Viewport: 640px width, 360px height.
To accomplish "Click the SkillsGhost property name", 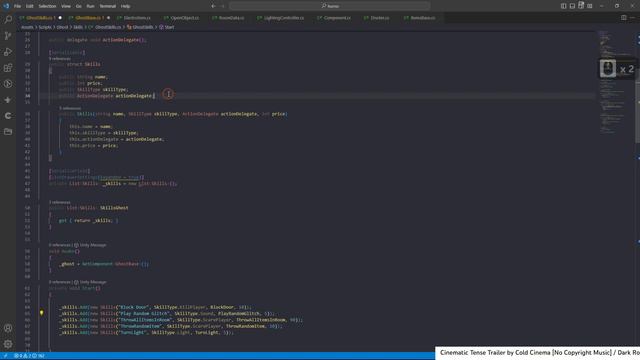I will (x=114, y=208).
